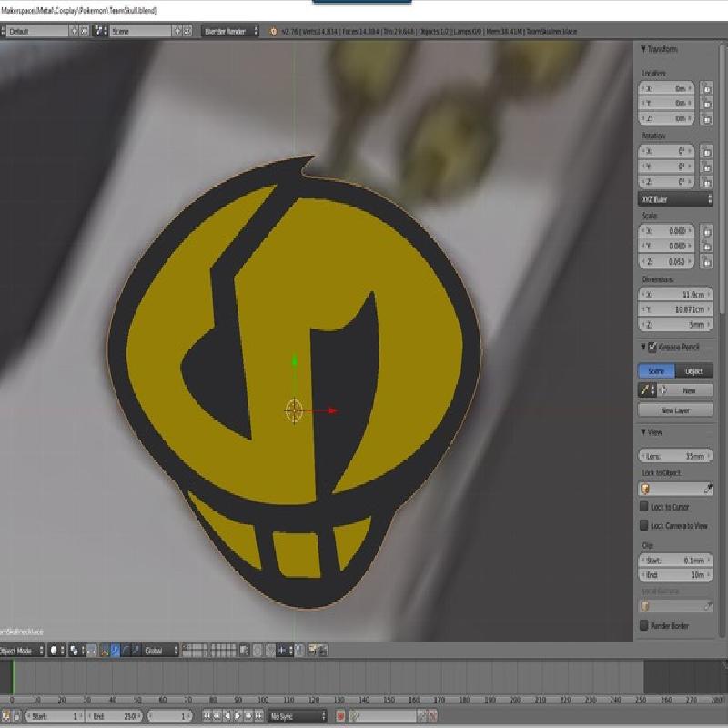Image resolution: width=728 pixels, height=728 pixels.
Task: Select the rotate manipulator icon
Action: [126, 651]
